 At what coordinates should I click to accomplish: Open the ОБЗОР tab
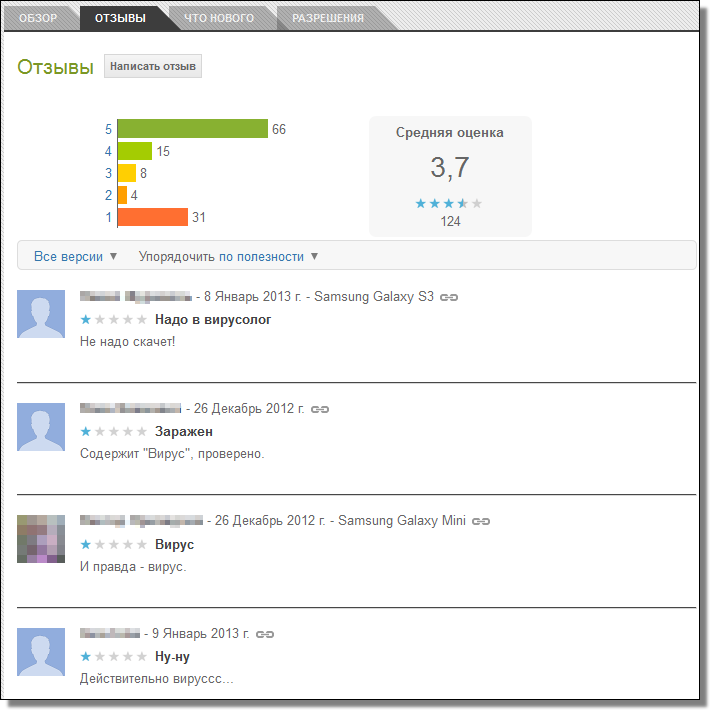click(x=38, y=18)
